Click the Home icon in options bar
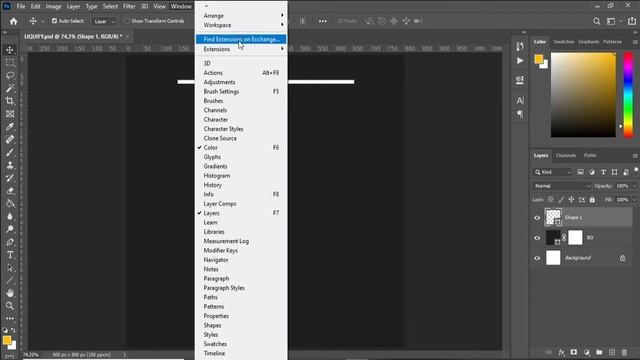The width and height of the screenshot is (640, 360). (x=13, y=21)
